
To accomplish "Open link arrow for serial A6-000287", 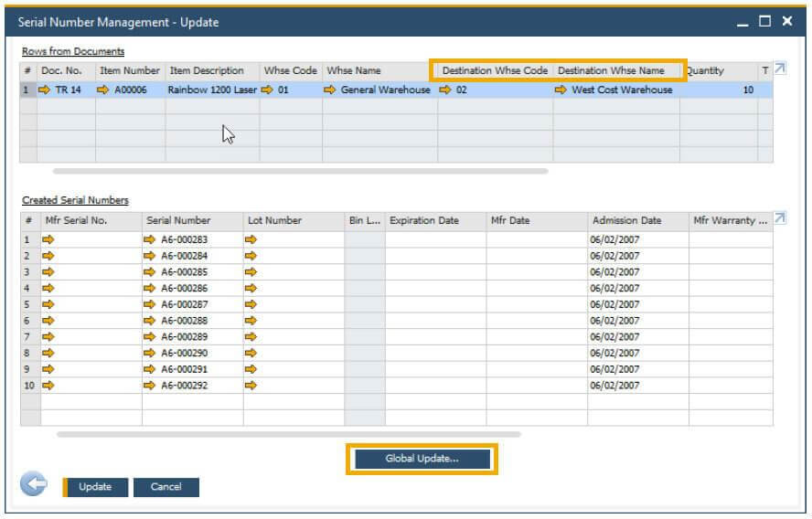I will (x=149, y=304).
